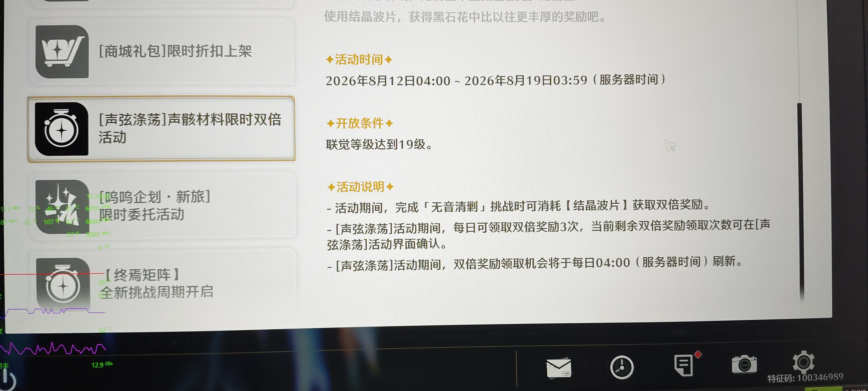Click the clock time icon in bottom bar
Viewport: 868px width, 391px height.
(x=622, y=367)
